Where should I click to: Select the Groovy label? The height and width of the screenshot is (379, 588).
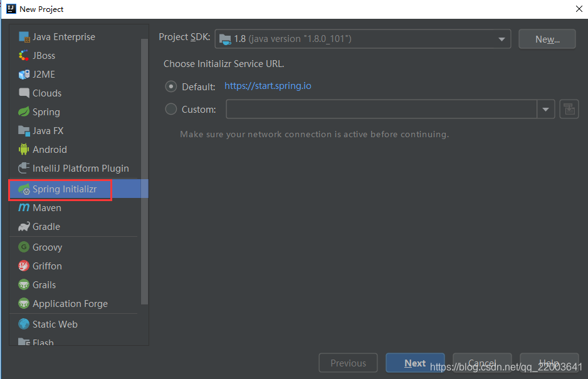tap(47, 247)
